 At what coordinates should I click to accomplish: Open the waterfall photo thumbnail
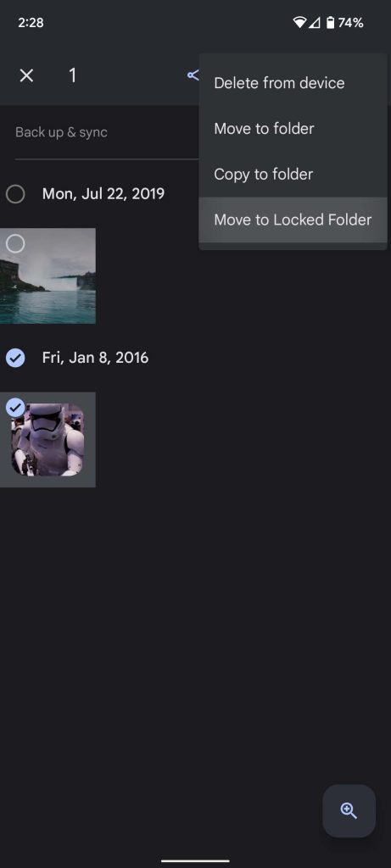pos(47,275)
